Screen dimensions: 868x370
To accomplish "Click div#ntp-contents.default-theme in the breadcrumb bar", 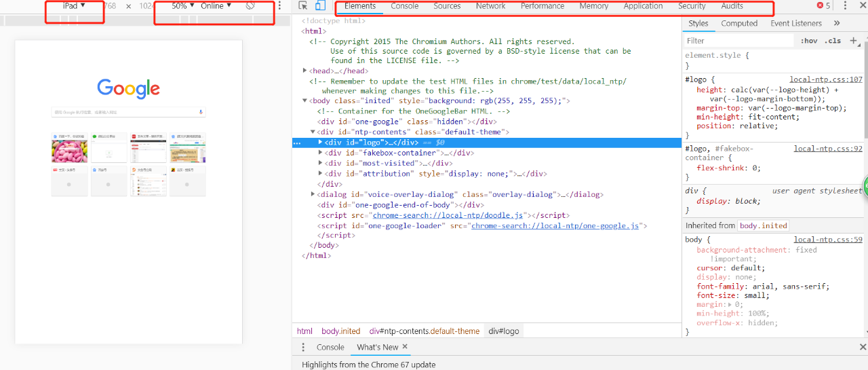I will click(x=425, y=331).
